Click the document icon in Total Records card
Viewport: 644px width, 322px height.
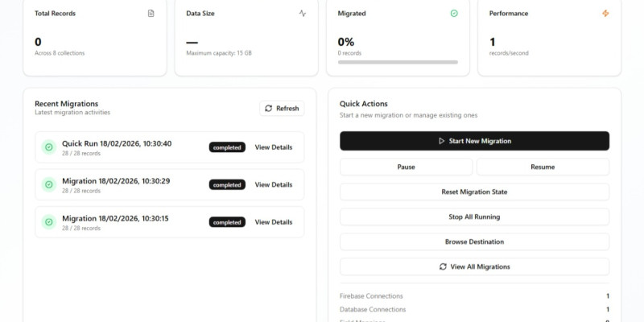tap(151, 14)
